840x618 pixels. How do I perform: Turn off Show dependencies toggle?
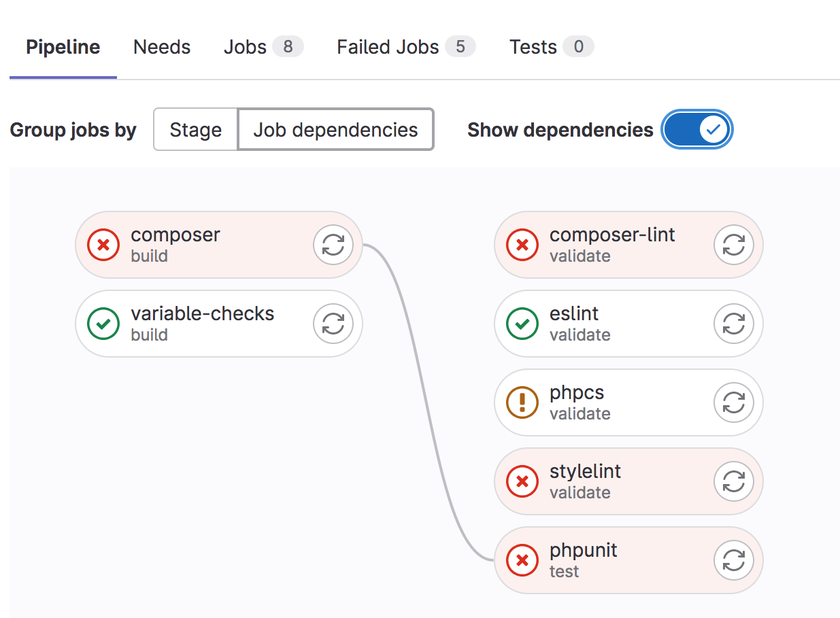point(696,129)
